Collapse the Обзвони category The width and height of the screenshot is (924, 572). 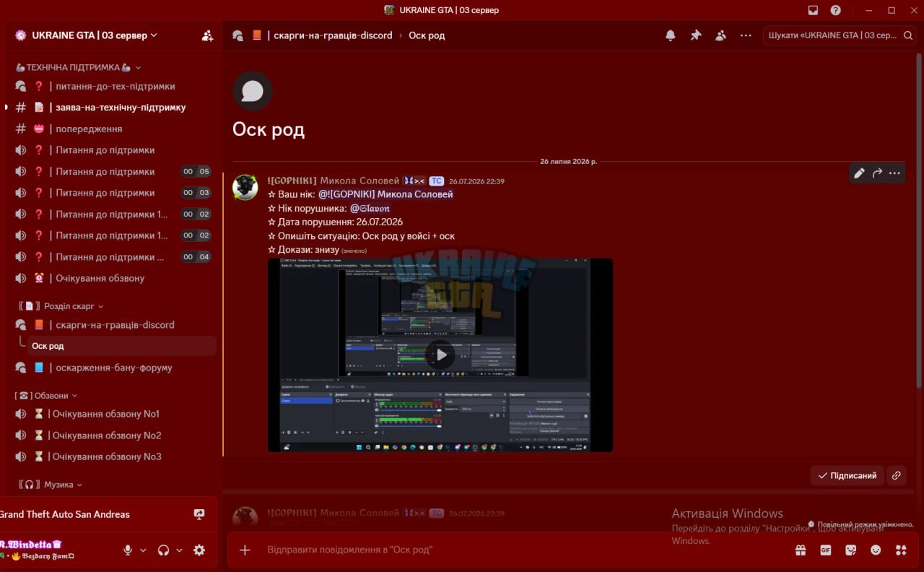[x=46, y=396]
